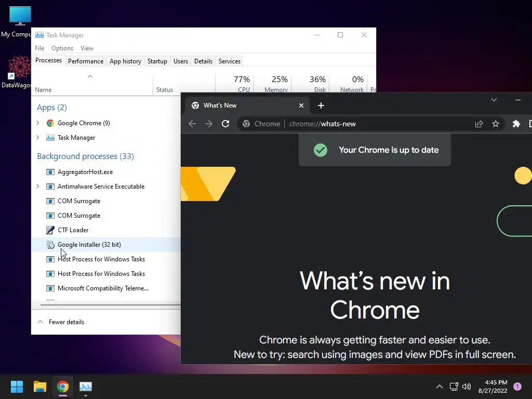Click the Task Manager taskbar icon

point(86,387)
